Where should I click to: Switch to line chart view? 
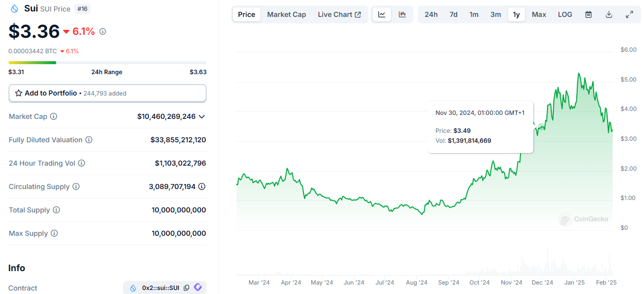[x=382, y=14]
